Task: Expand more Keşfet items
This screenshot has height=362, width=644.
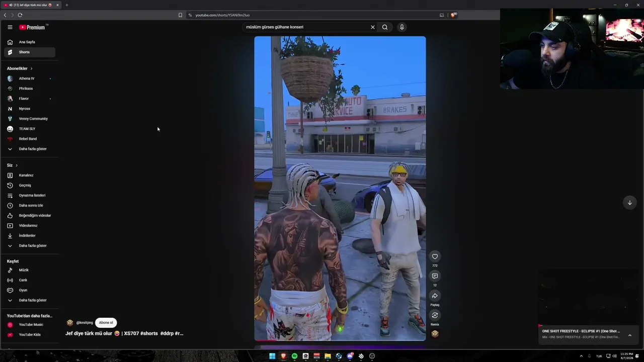Action: point(30,300)
